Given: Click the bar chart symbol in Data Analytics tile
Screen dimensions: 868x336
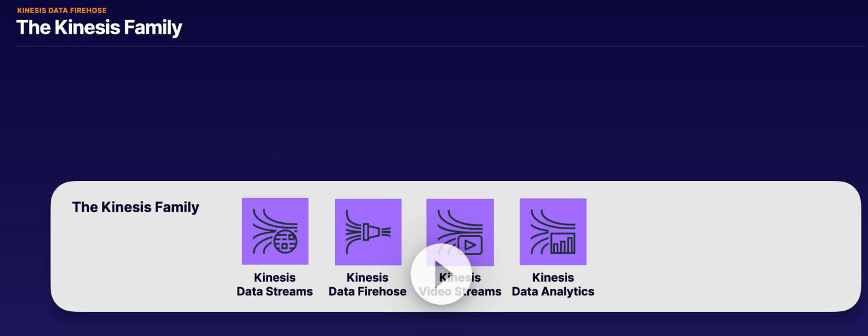Looking at the screenshot, I should point(563,243).
